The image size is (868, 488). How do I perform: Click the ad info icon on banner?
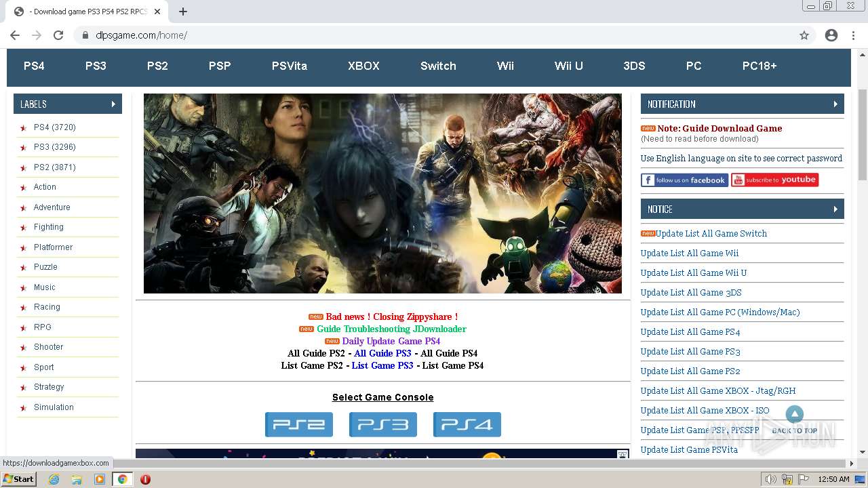coord(623,455)
